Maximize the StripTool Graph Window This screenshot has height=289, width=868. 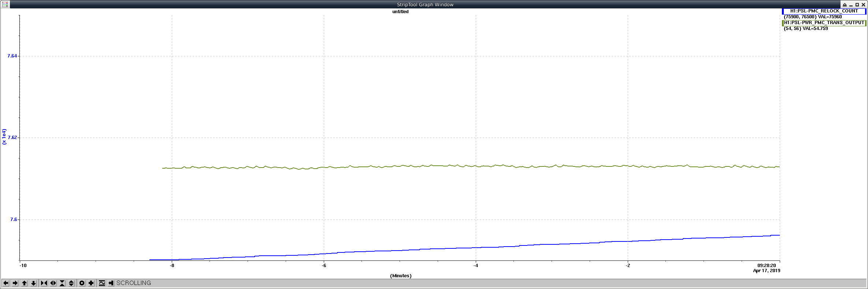(x=857, y=4)
